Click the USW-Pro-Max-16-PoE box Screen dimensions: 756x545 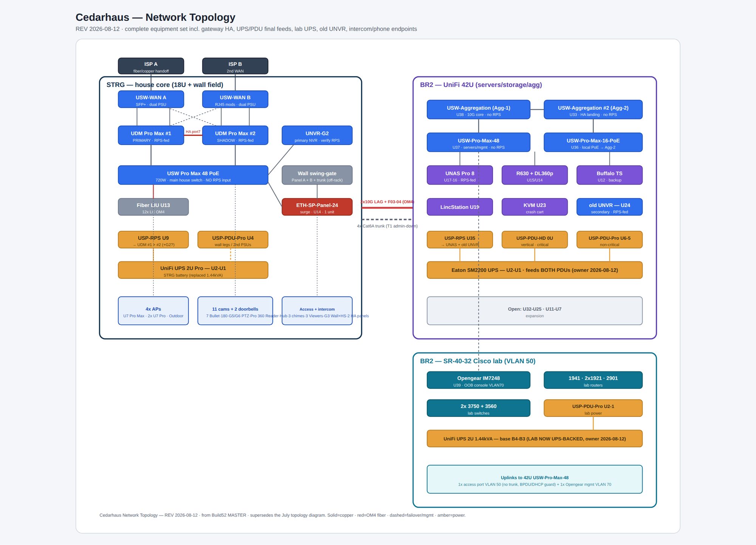[593, 142]
